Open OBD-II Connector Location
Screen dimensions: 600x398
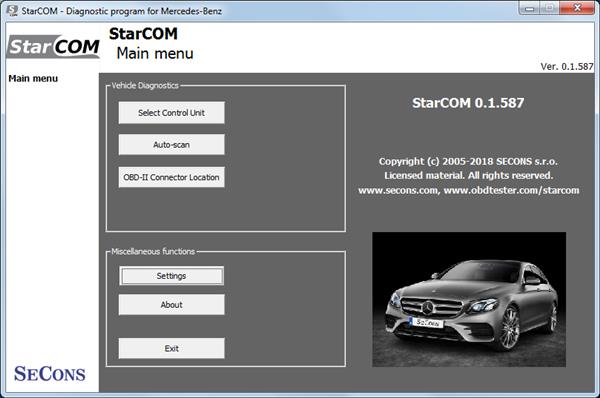171,177
